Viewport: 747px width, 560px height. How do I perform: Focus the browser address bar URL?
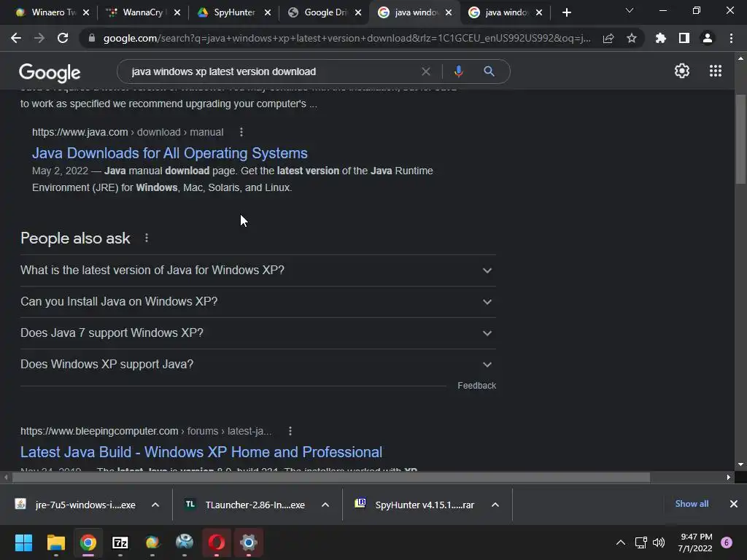click(x=347, y=38)
